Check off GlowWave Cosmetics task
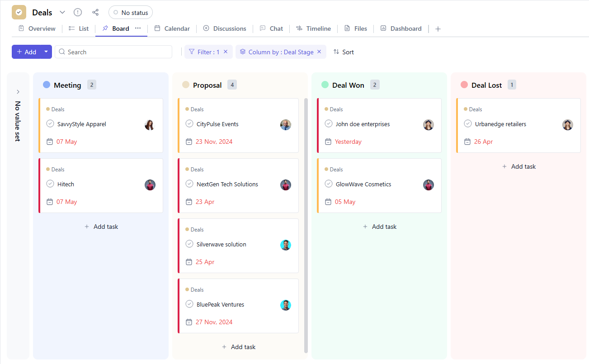The width and height of the screenshot is (589, 364). click(329, 184)
